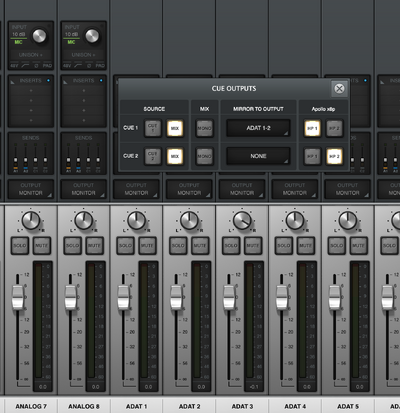Open the Unison slot on Analog 7
The width and height of the screenshot is (400, 413).
point(31,55)
